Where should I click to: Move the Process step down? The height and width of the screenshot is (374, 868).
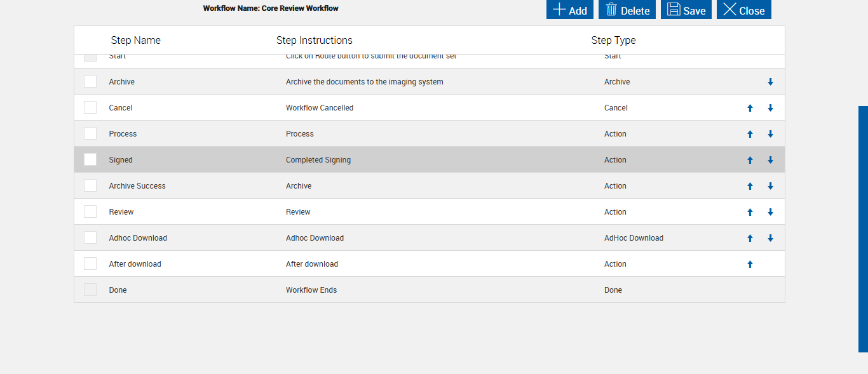pyautogui.click(x=770, y=134)
